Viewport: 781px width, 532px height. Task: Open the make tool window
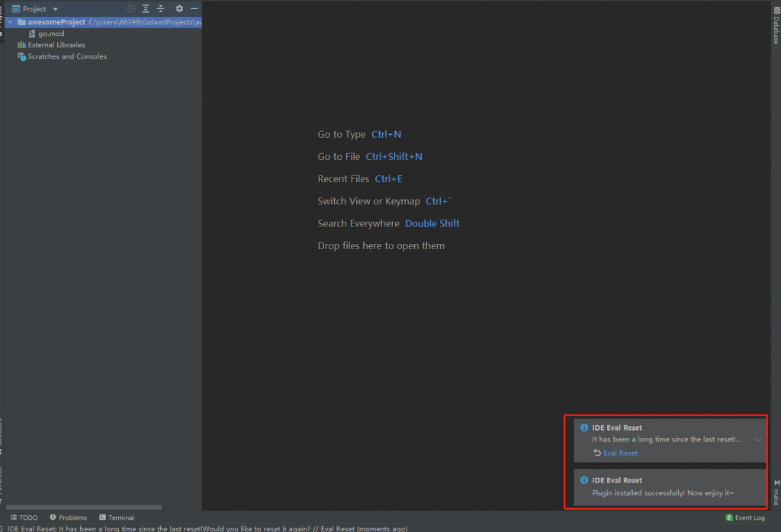776,493
